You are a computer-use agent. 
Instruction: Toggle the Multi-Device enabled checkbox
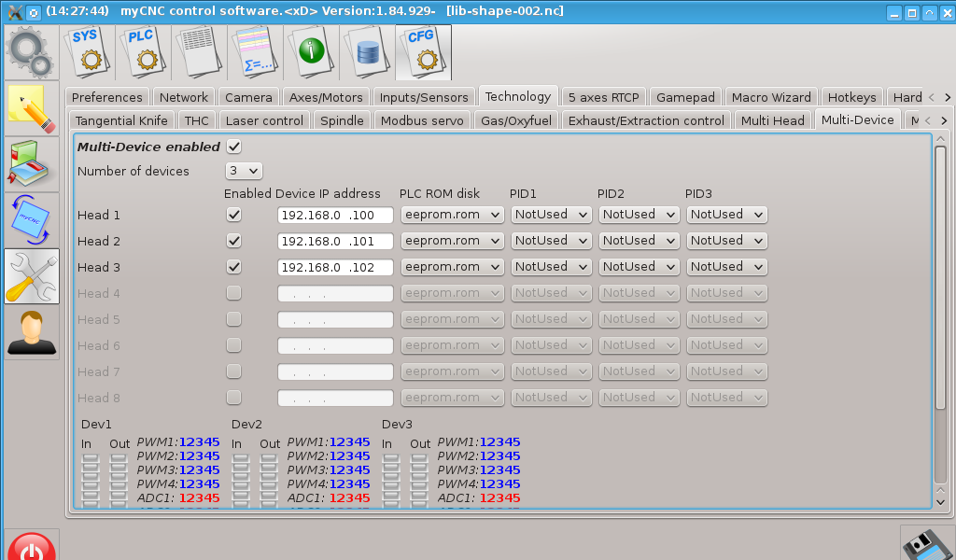pos(233,147)
